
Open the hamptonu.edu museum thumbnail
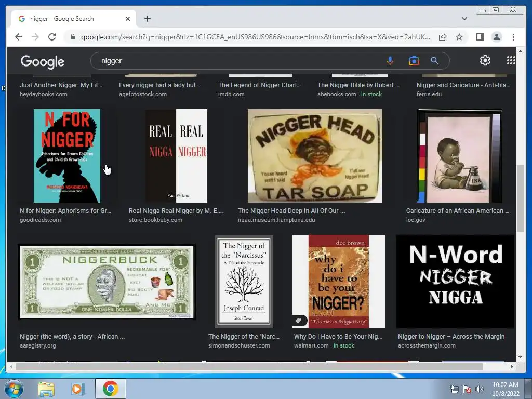pos(315,156)
